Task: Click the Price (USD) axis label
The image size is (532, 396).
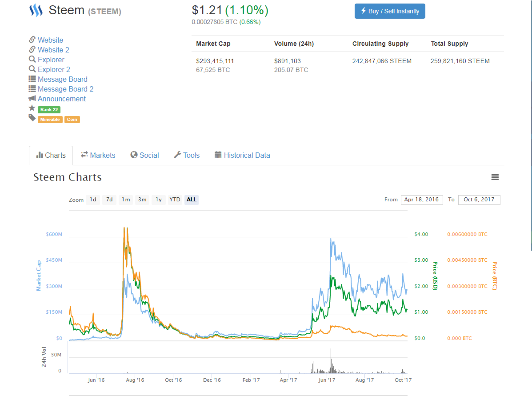Action: [435, 276]
